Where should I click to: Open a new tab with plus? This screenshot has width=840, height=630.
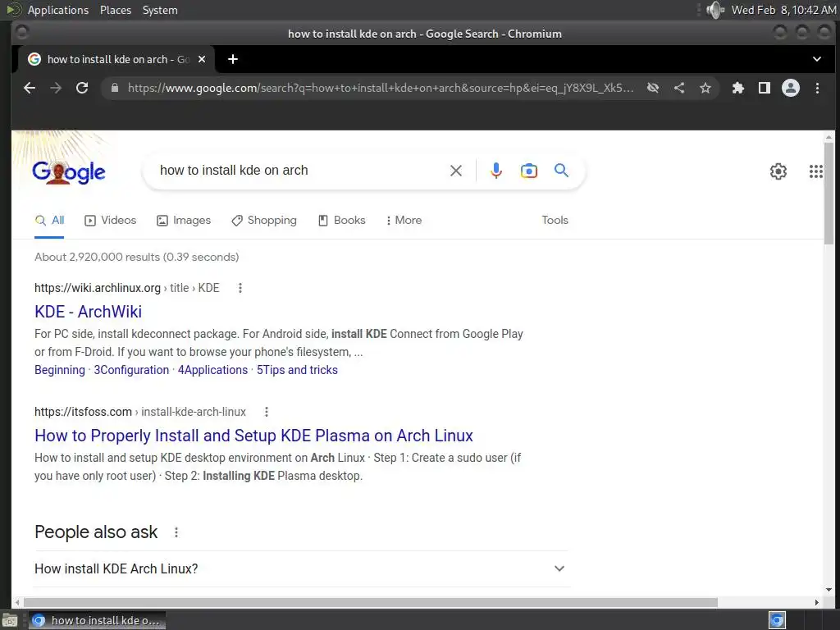click(x=232, y=59)
